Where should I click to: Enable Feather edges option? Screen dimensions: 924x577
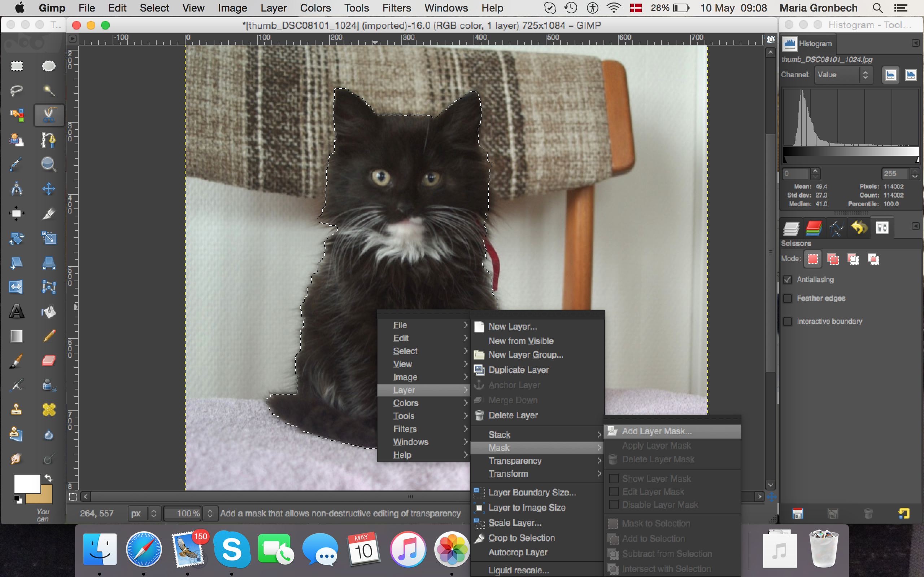tap(788, 299)
